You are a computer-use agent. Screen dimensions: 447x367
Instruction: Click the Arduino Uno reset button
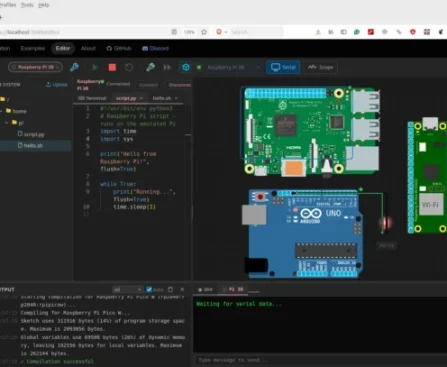pyautogui.click(x=260, y=197)
